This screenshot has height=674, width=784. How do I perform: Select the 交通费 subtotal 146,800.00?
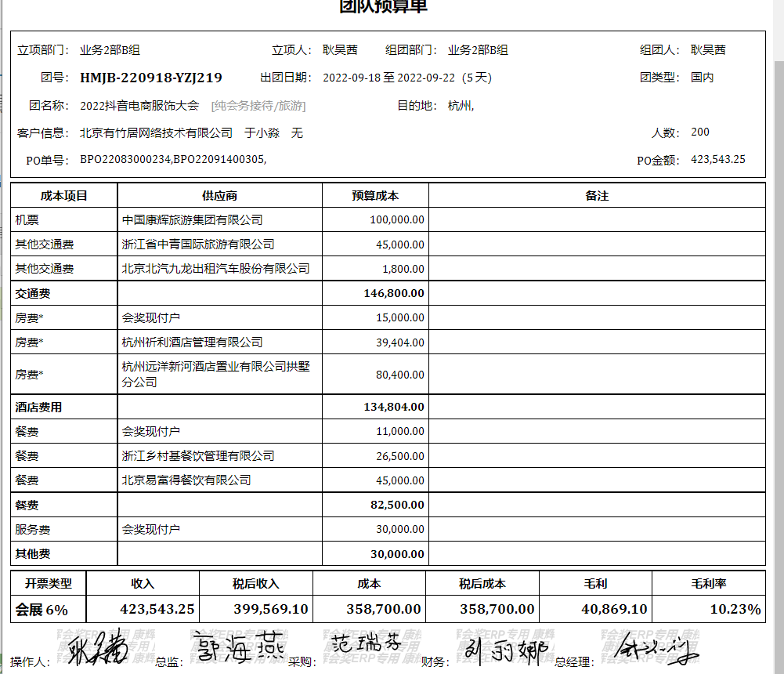click(394, 294)
